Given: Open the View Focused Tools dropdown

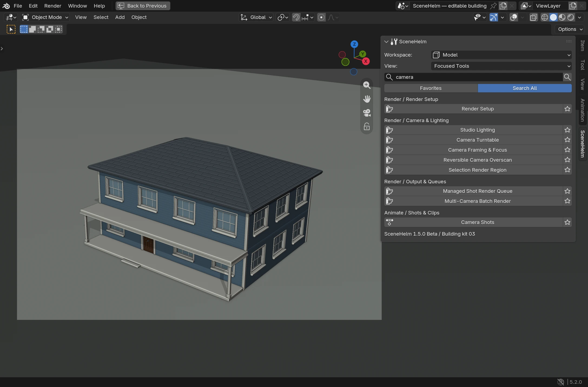Looking at the screenshot, I should click(501, 66).
